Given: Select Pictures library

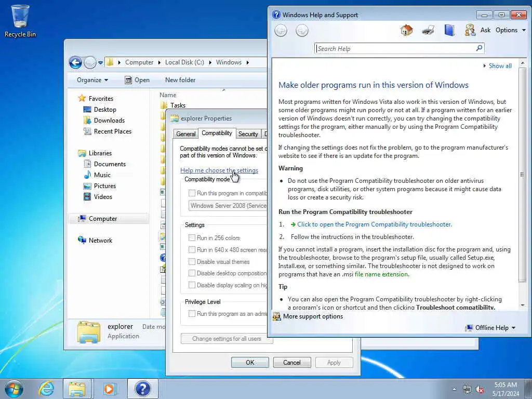Looking at the screenshot, I should coord(105,186).
